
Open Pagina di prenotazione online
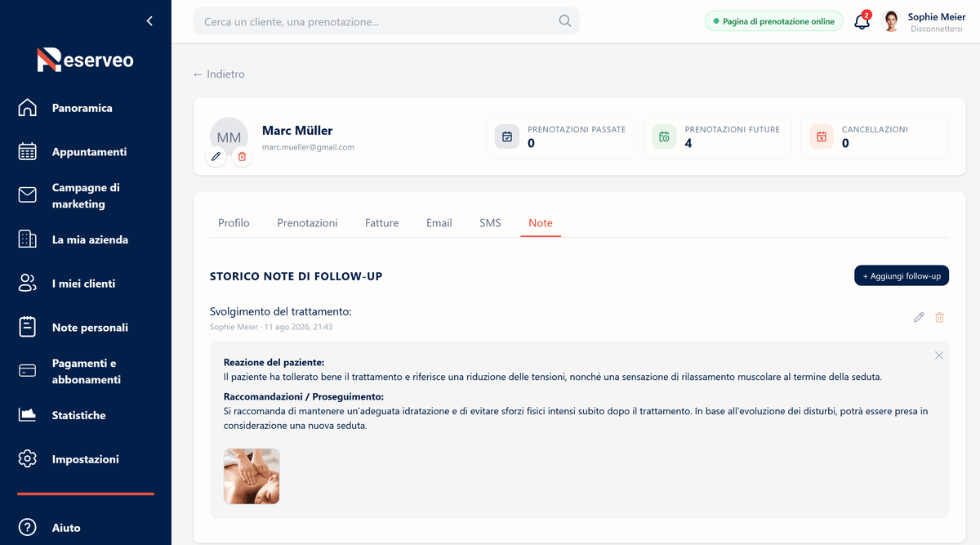pos(774,21)
